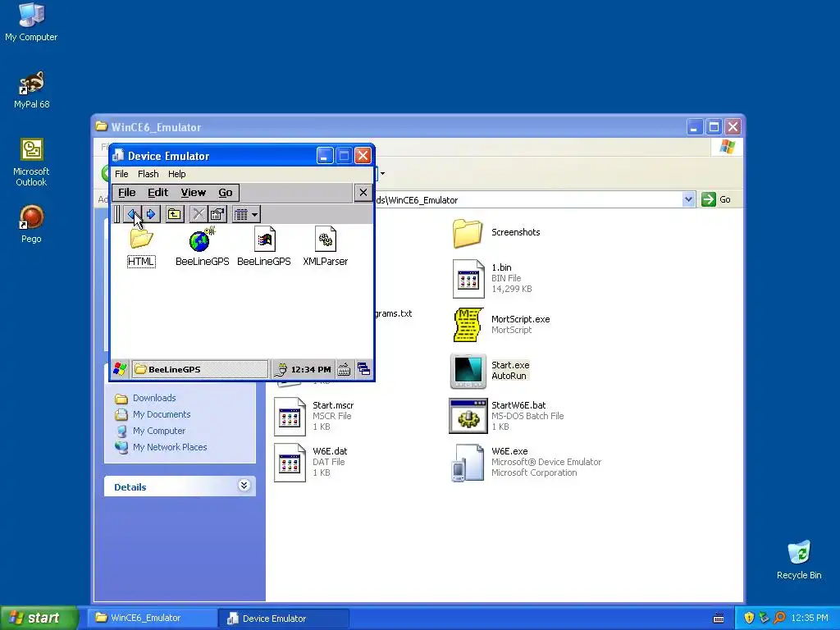Open address bar dropdown in WinCE6_Emulator window
Viewport: 840px width, 630px height.
[688, 200]
